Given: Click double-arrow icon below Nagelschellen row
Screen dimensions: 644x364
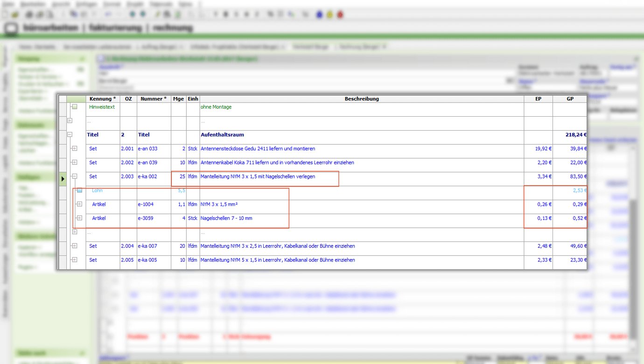Looking at the screenshot, I should point(75,232).
